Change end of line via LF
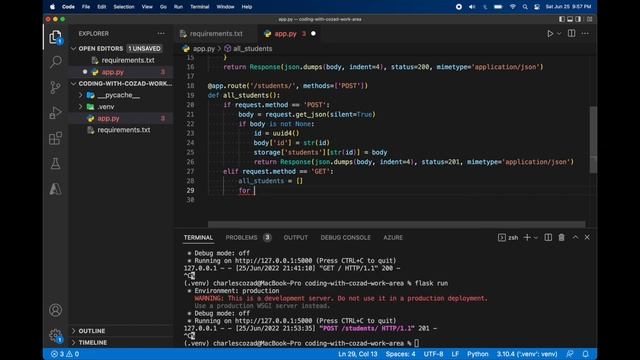 click(x=455, y=354)
